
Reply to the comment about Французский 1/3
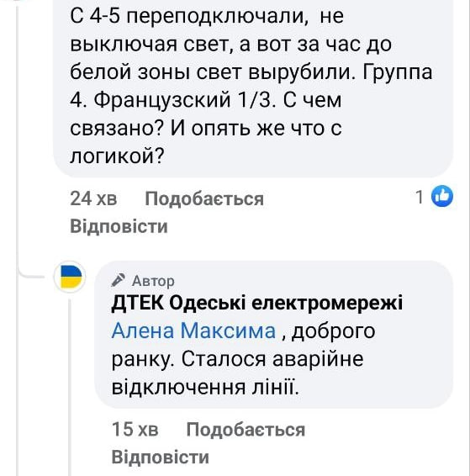pos(119,226)
